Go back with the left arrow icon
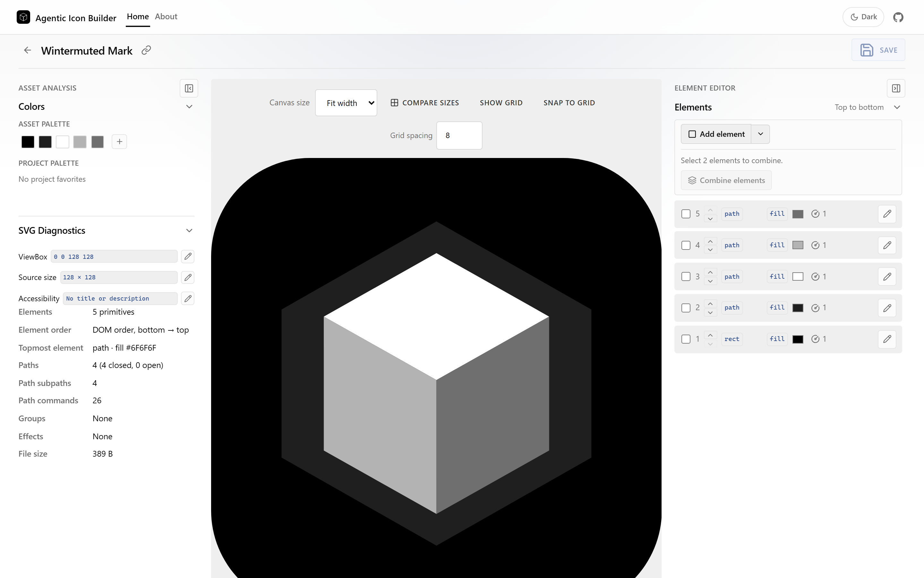The image size is (924, 578). [x=28, y=50]
